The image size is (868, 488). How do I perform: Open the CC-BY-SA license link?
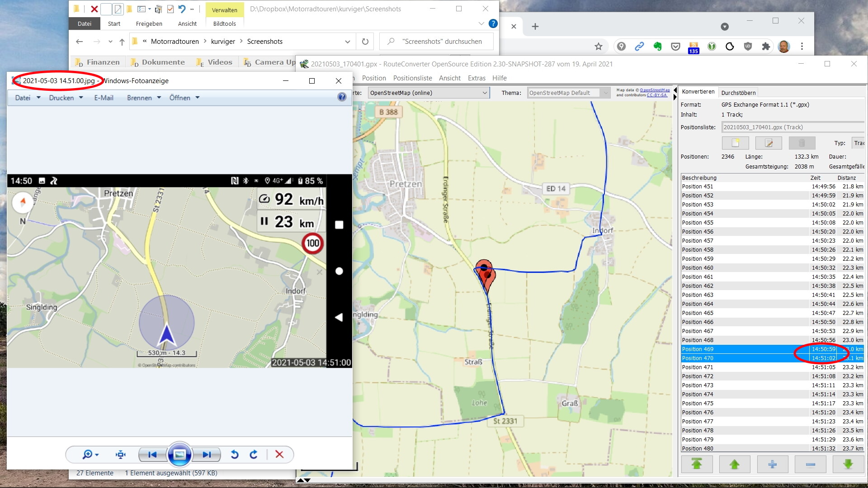tap(656, 95)
